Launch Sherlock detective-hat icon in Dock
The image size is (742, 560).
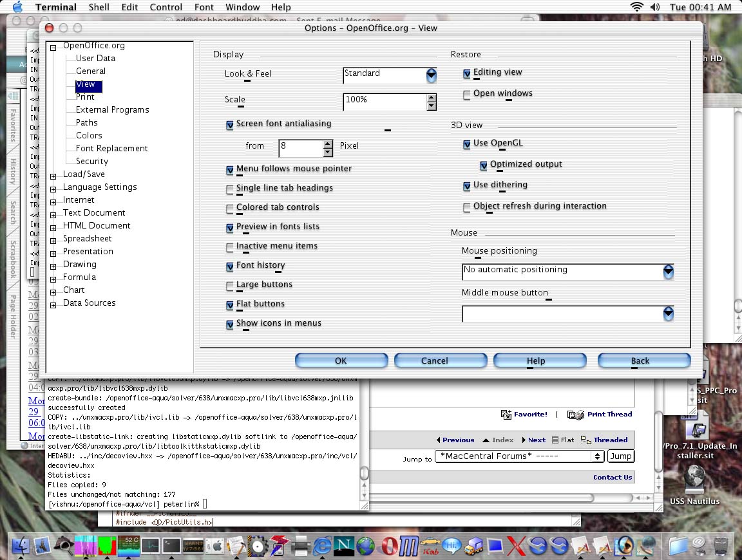tap(64, 546)
